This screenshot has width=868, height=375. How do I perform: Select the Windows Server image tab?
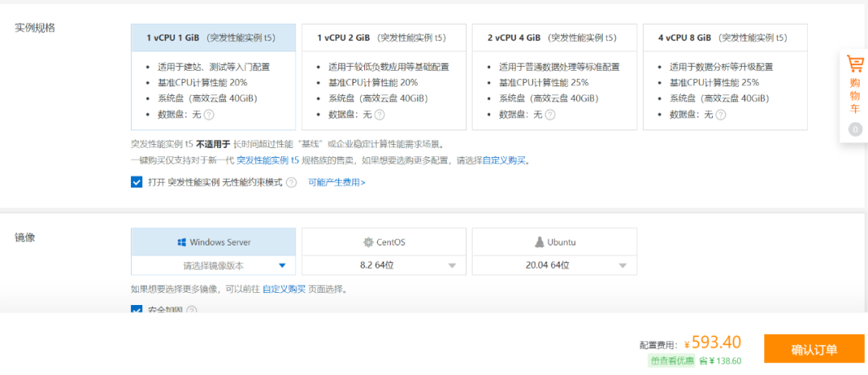[x=214, y=242]
